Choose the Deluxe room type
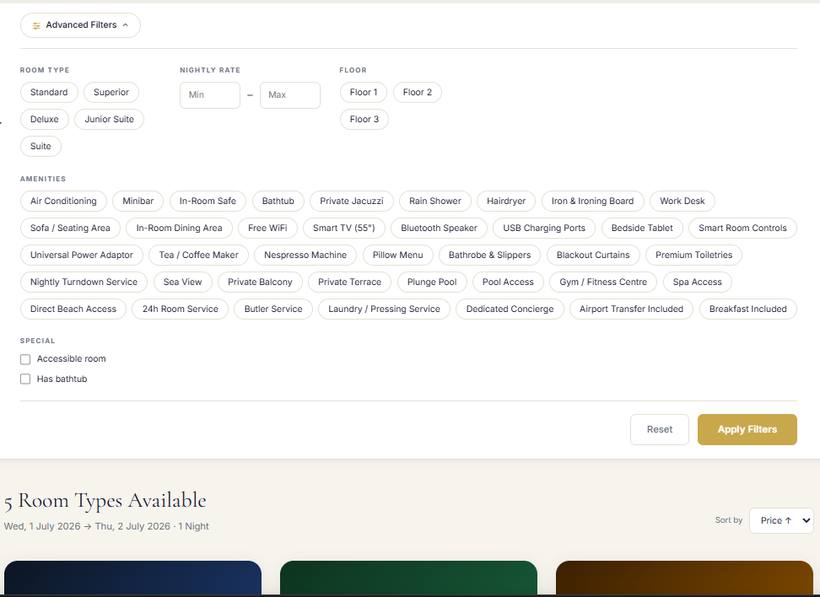The width and height of the screenshot is (820, 597). coord(44,119)
